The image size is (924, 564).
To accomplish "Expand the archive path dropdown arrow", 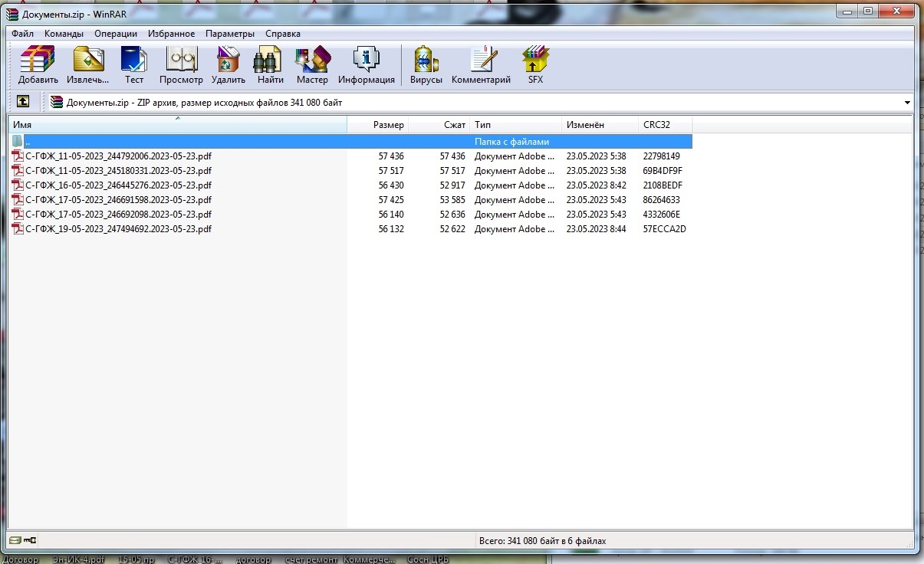I will click(907, 103).
